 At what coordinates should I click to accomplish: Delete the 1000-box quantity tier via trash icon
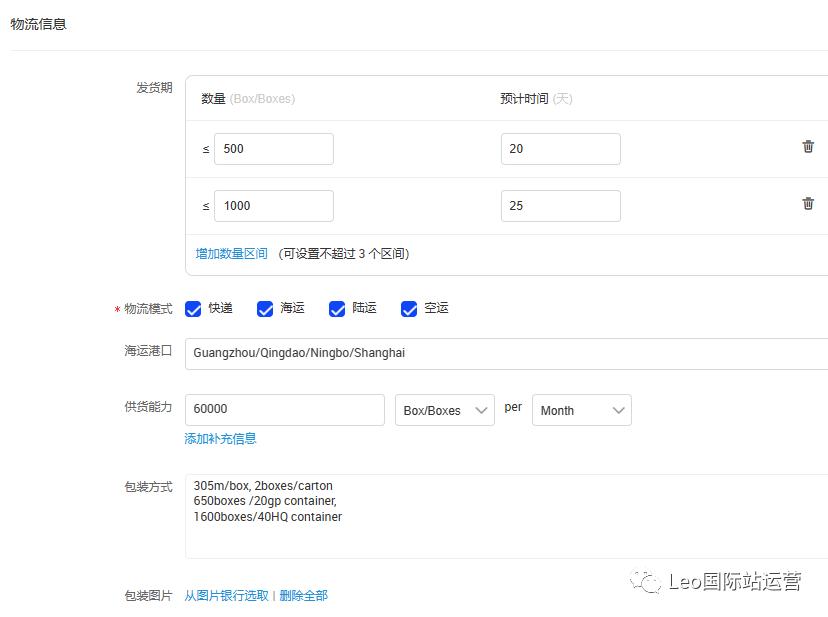click(x=808, y=203)
